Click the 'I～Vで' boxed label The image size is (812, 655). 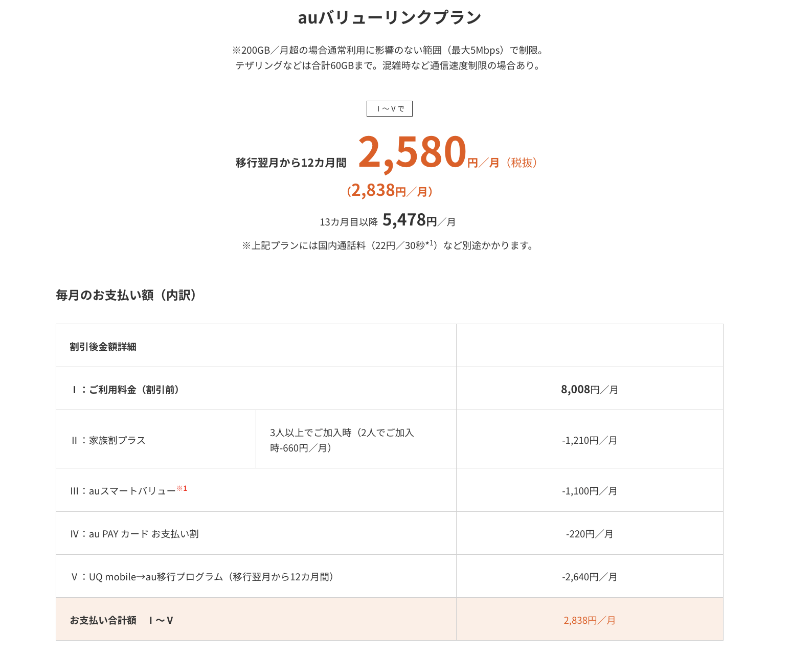pos(390,109)
